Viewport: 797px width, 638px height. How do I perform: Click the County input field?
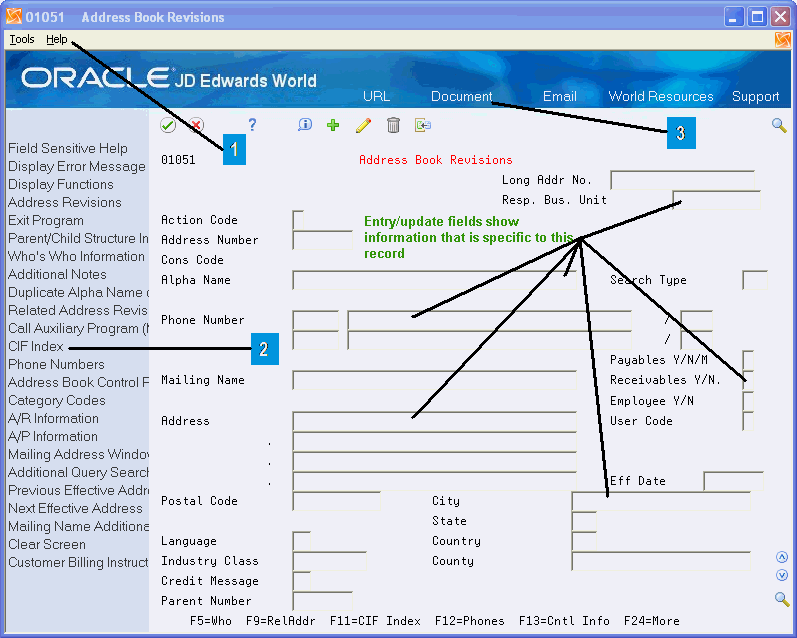coord(661,561)
